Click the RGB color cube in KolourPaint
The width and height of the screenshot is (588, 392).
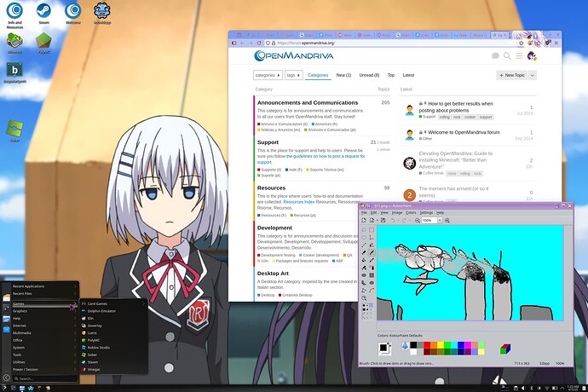505,349
